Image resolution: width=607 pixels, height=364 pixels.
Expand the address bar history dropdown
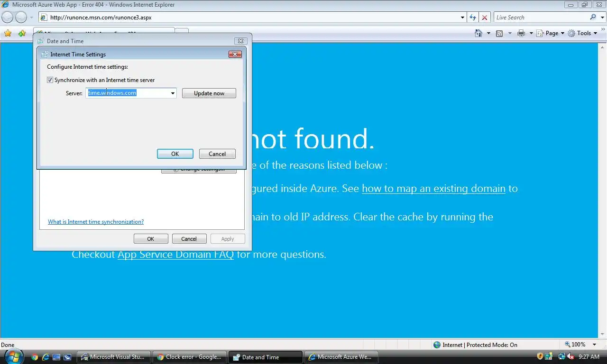[463, 18]
